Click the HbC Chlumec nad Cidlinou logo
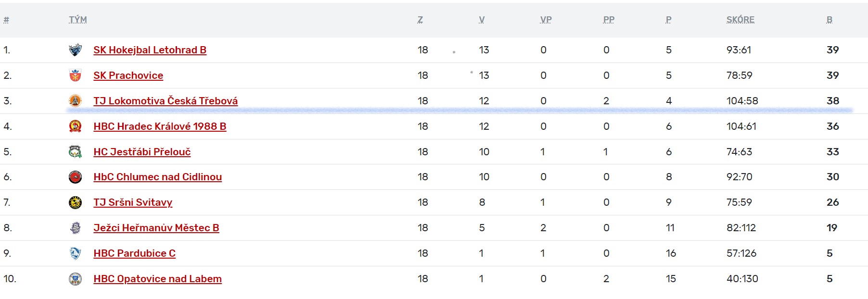Image resolution: width=868 pixels, height=299 pixels. point(75,177)
